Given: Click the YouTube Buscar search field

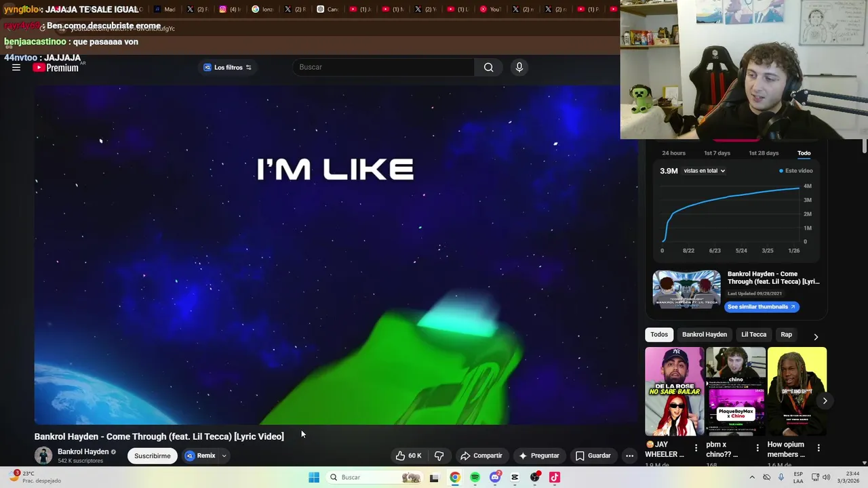Looking at the screenshot, I should click(384, 67).
